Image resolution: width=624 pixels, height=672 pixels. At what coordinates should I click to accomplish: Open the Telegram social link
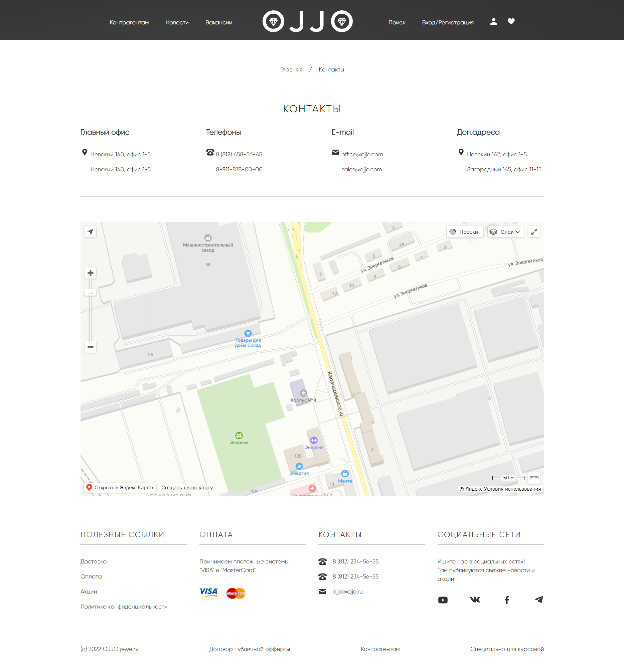(539, 600)
